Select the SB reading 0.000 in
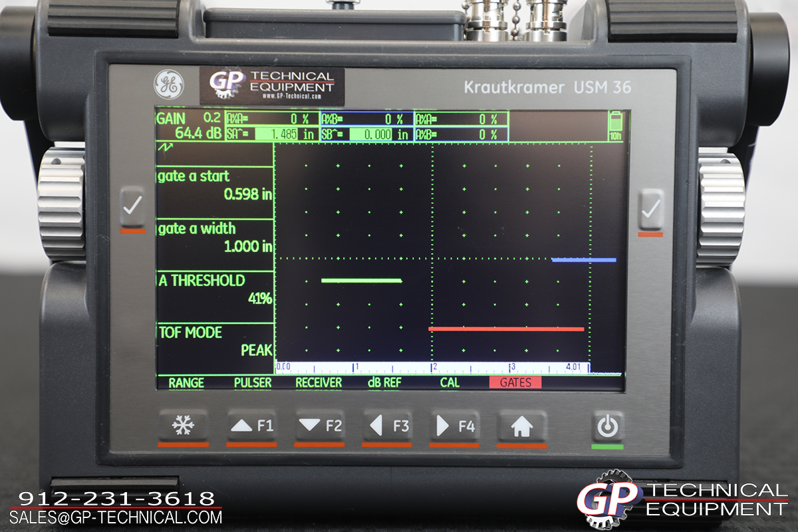 (366, 134)
